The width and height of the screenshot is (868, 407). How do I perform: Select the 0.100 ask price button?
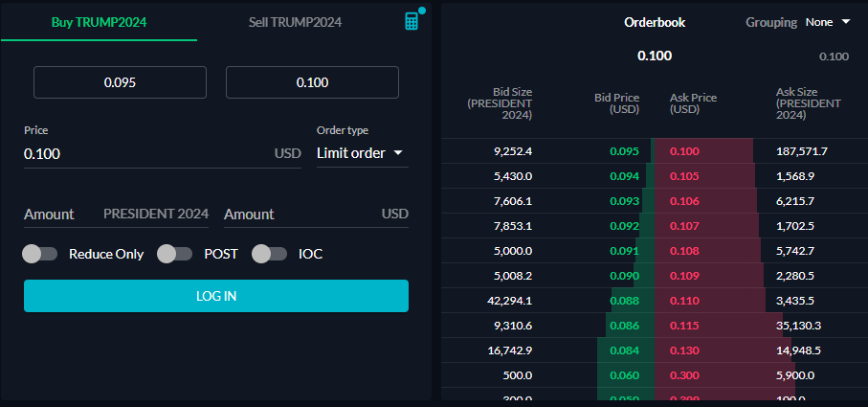coord(312,82)
